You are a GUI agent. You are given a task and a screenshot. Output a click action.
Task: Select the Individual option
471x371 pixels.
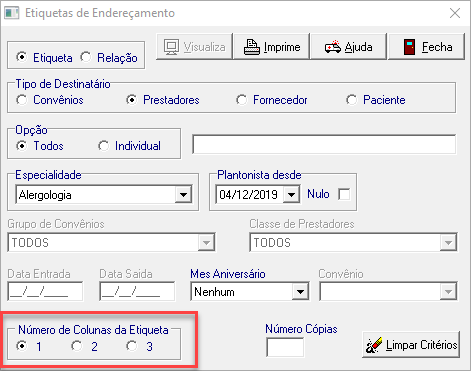(x=104, y=146)
